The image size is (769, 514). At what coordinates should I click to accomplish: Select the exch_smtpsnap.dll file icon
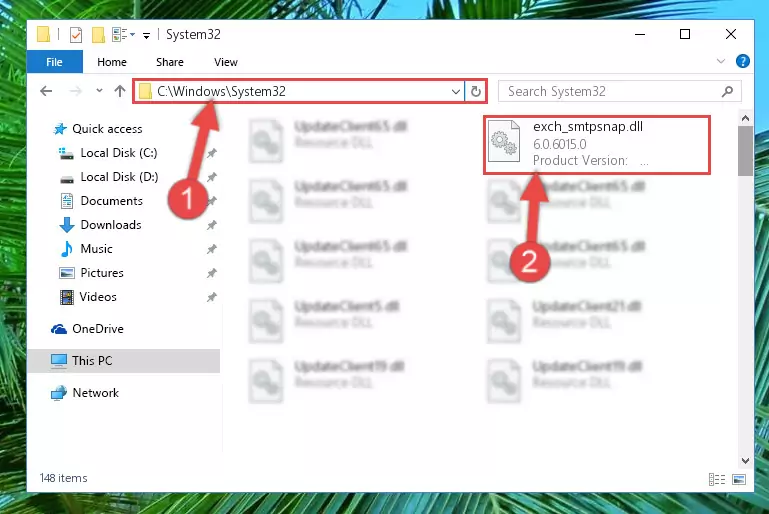[504, 141]
